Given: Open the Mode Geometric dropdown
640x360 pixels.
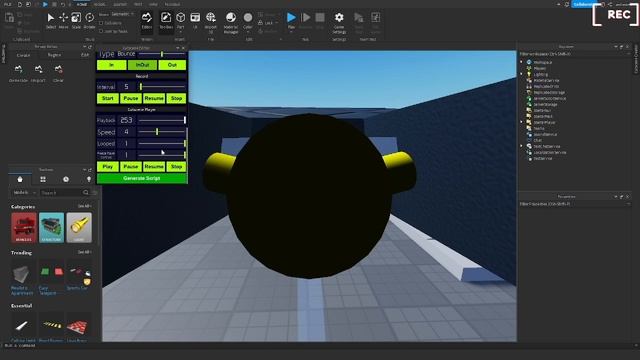Looking at the screenshot, I should click(x=122, y=14).
